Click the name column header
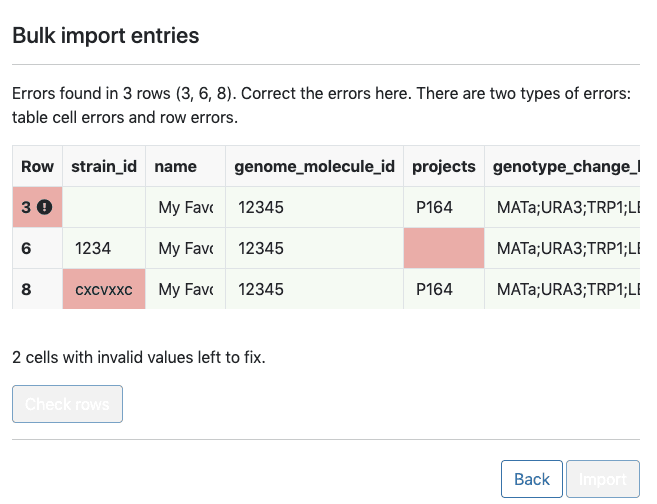 click(x=176, y=166)
